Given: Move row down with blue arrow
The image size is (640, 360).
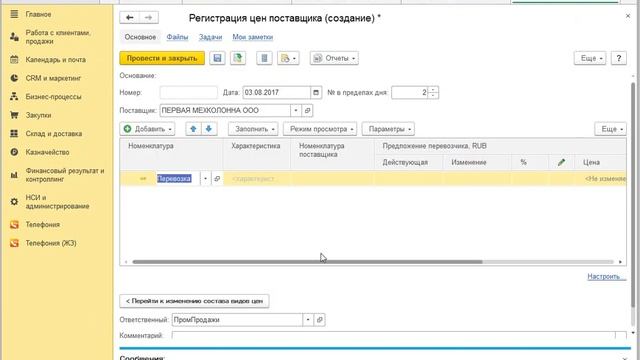Looking at the screenshot, I should coord(209,129).
